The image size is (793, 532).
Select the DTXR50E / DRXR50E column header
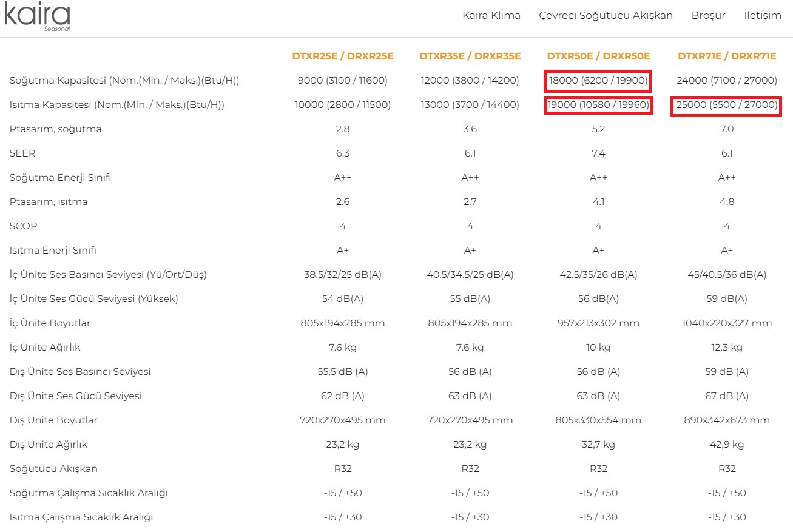598,56
